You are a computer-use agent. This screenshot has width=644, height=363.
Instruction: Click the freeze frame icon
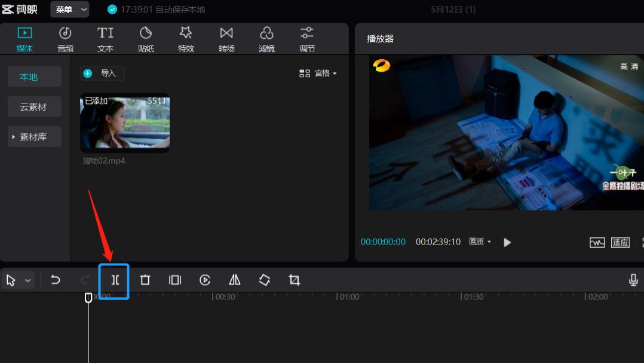(175, 280)
